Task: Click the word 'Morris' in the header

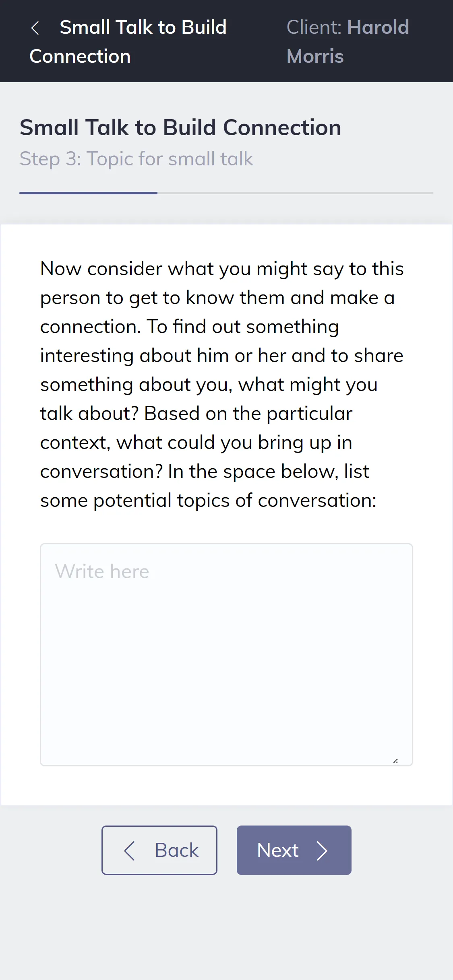Action: [315, 56]
